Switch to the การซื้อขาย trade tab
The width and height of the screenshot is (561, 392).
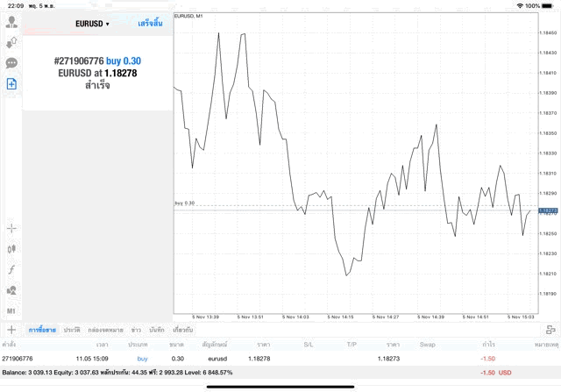tap(42, 330)
